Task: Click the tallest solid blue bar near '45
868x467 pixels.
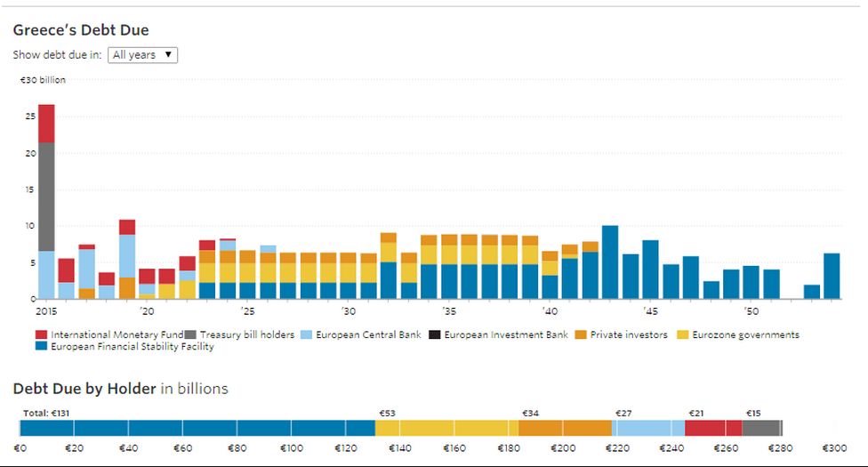Action: pyautogui.click(x=610, y=262)
